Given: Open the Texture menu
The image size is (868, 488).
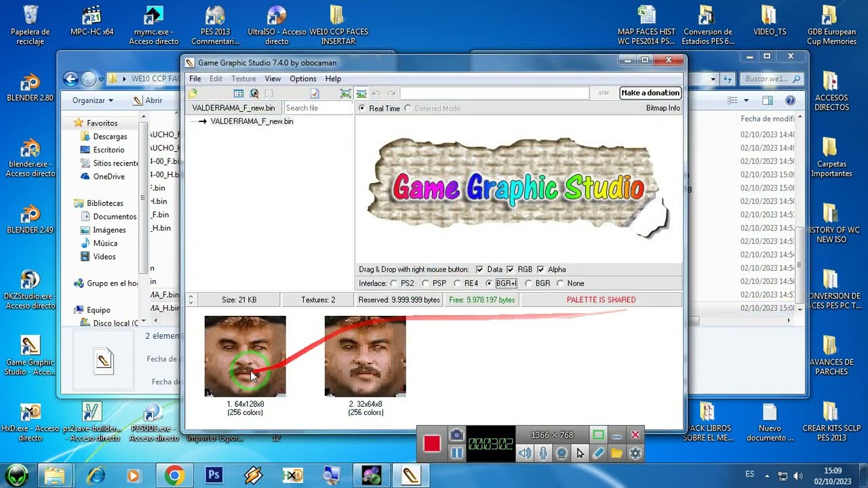Looking at the screenshot, I should [243, 79].
